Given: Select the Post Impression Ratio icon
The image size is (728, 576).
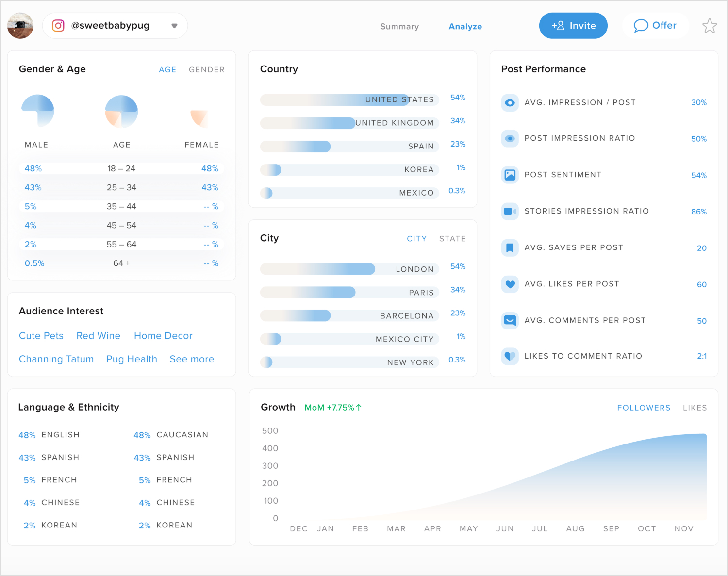Looking at the screenshot, I should pos(510,139).
